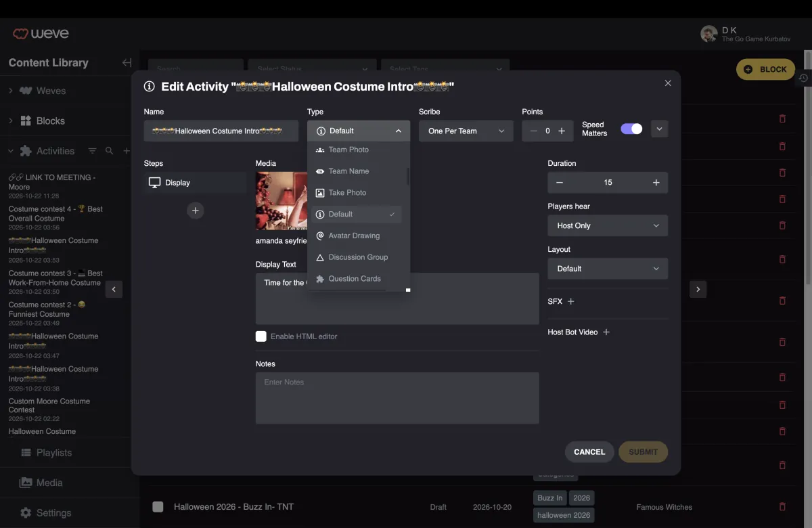Toggle the Speed Matters switch
Image resolution: width=812 pixels, height=528 pixels.
[x=631, y=129]
